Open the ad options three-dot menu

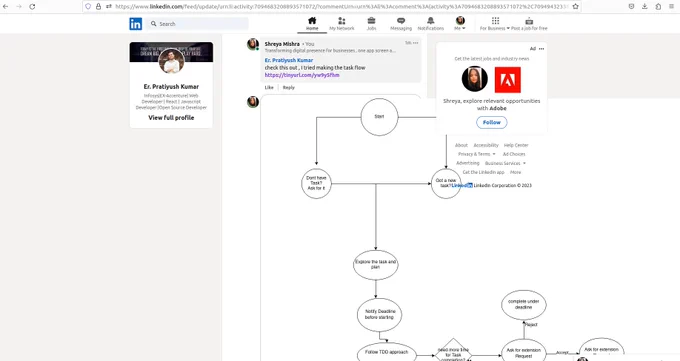coord(541,49)
